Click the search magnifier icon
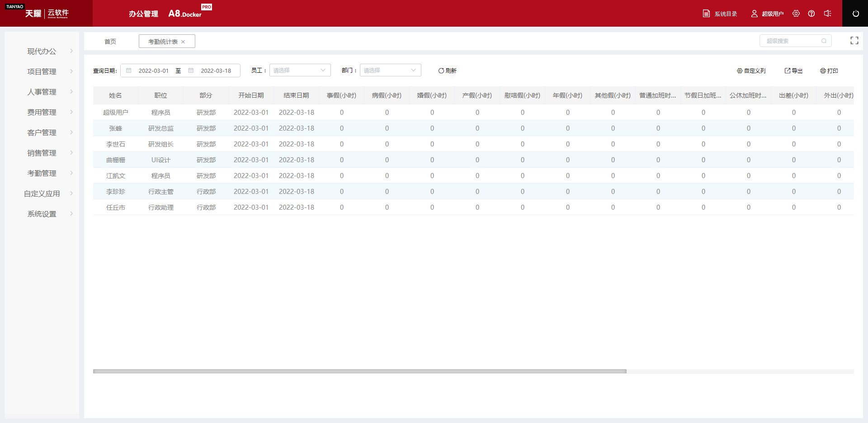This screenshot has width=868, height=423. tap(824, 41)
